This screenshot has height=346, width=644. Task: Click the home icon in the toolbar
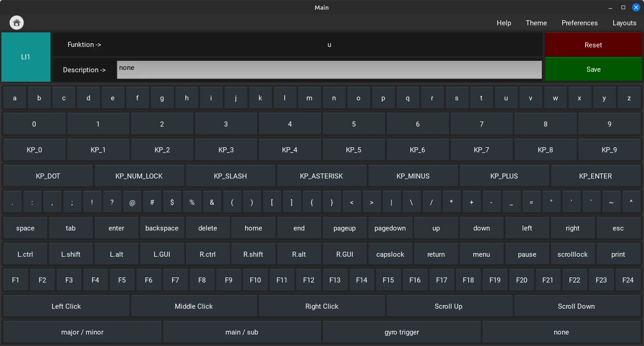(17, 23)
